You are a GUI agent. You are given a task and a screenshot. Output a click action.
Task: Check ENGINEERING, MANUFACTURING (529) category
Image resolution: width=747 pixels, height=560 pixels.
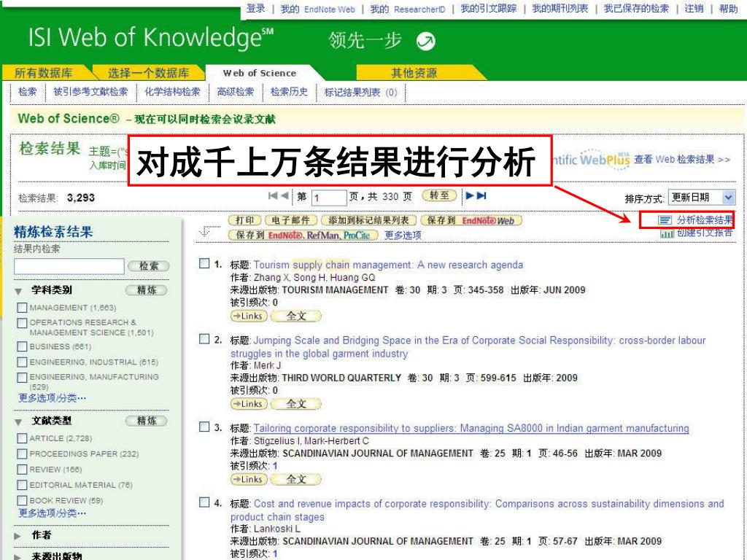[22, 378]
